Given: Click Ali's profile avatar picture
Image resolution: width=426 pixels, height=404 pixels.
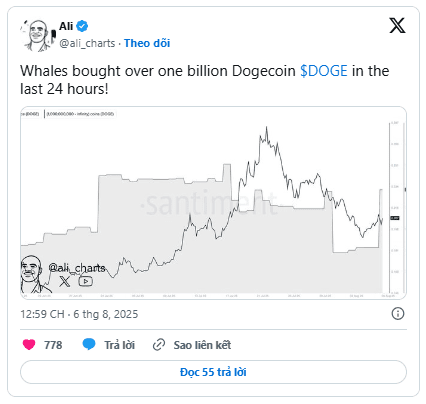Looking at the screenshot, I should coord(37,36).
